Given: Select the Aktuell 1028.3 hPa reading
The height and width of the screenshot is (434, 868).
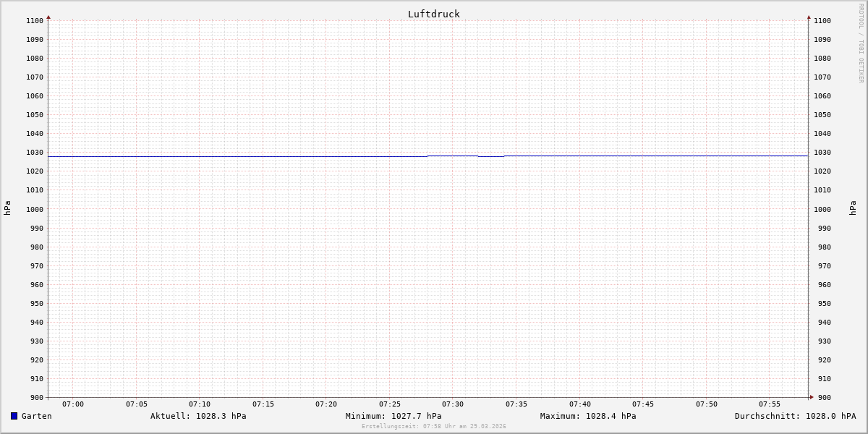Looking at the screenshot, I should [198, 416].
